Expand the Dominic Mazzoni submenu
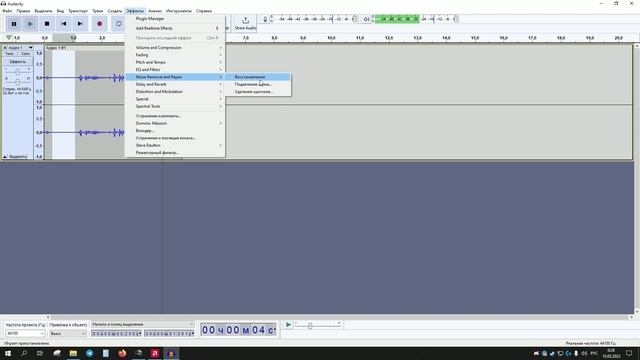 point(175,123)
